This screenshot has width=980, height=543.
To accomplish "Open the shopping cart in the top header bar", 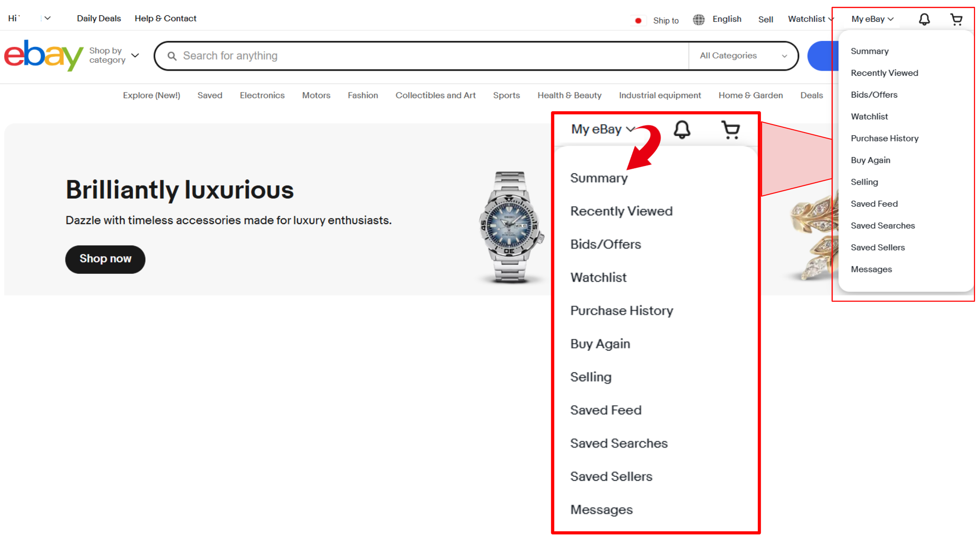I will click(x=956, y=19).
